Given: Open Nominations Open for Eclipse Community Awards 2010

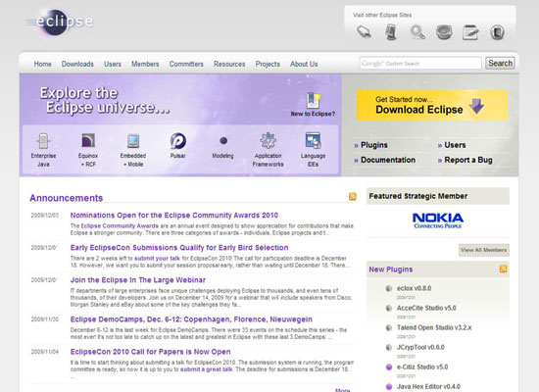Looking at the screenshot, I should [x=174, y=216].
